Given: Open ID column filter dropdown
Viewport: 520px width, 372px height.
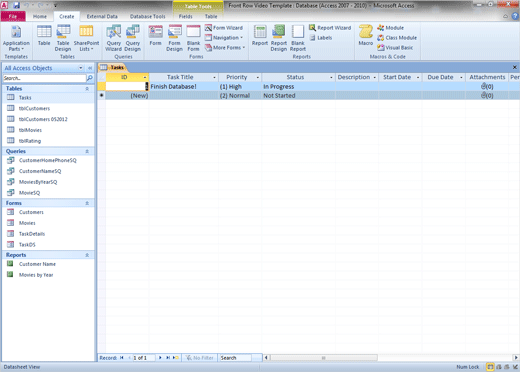Looking at the screenshot, I should pos(145,77).
